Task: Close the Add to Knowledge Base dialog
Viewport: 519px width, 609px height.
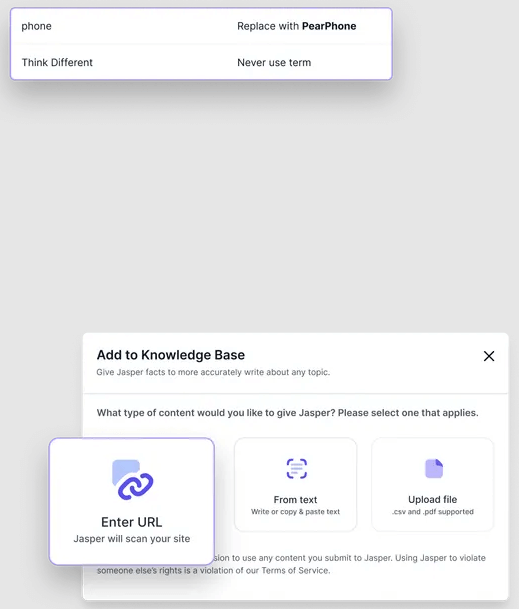Action: pos(489,356)
